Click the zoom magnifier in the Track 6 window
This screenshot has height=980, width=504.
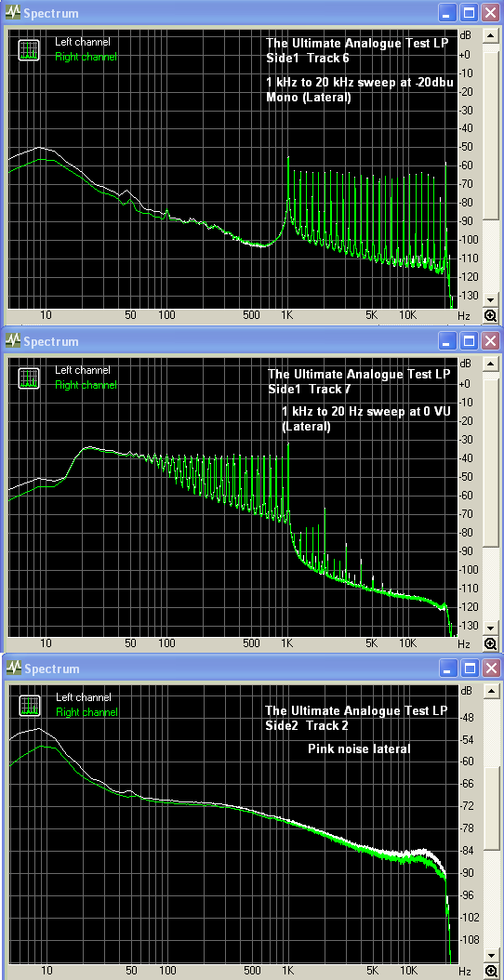pos(490,315)
